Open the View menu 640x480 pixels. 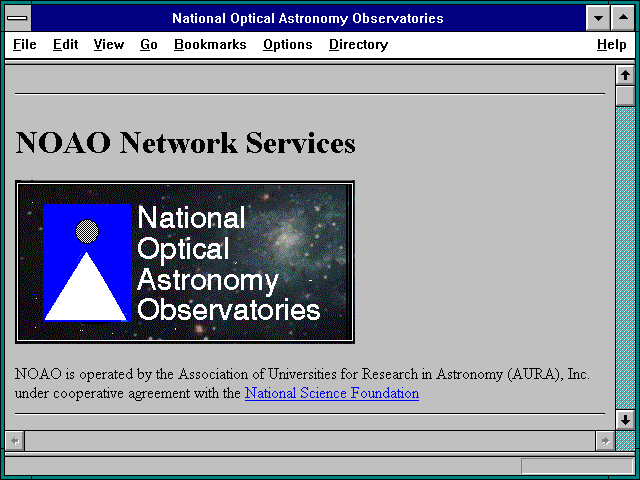click(109, 44)
